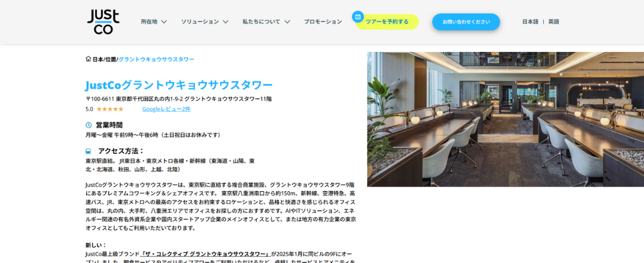Click the train icon beside アクセス方法
644x263 pixels.
(88, 151)
